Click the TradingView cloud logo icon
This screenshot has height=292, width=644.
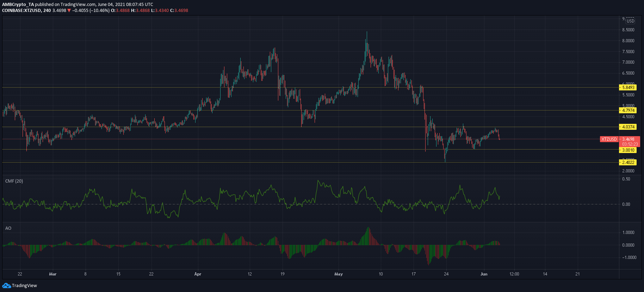coord(6,285)
